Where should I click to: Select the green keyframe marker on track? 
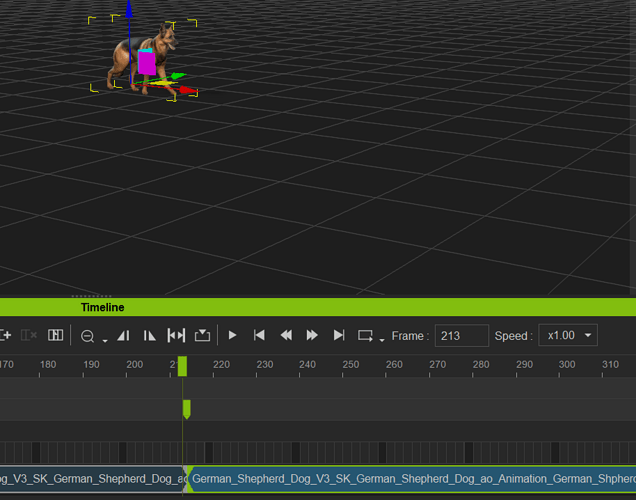pyautogui.click(x=187, y=409)
